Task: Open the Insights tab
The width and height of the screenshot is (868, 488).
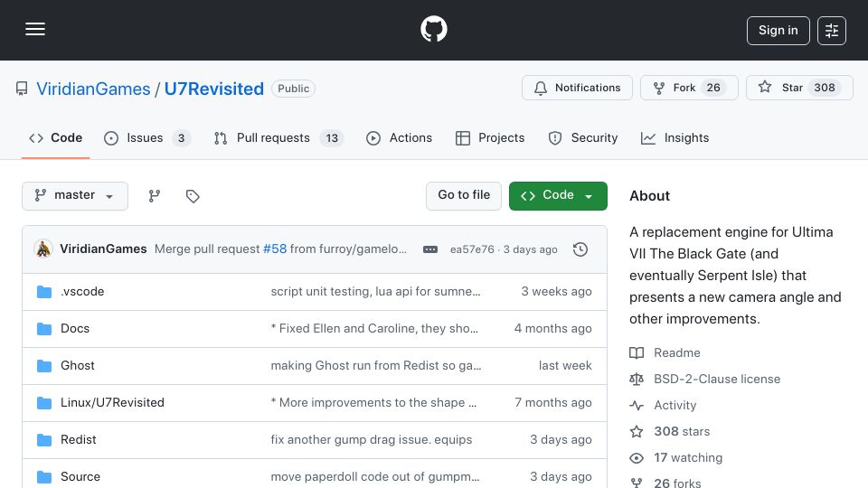Action: coord(675,137)
